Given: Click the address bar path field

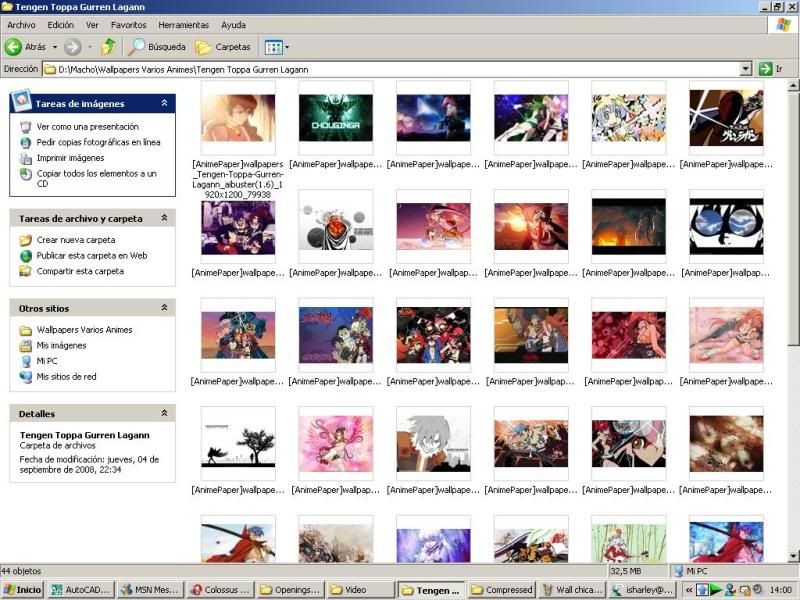Looking at the screenshot, I should [391, 69].
